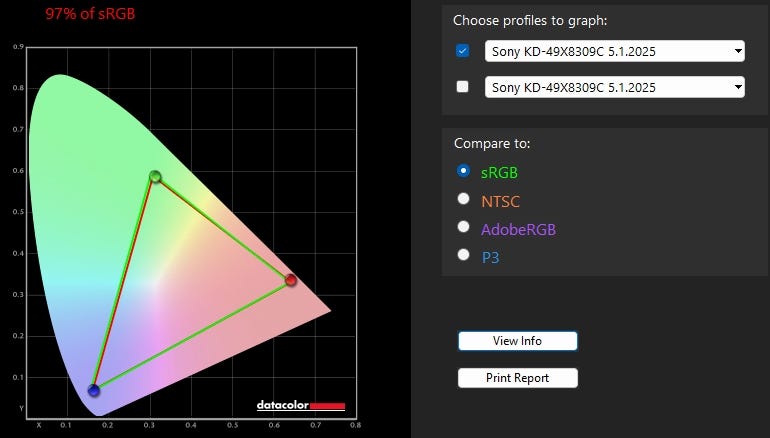Click the datacolor logo on the chart
Screen dimensions: 770x438
[301, 406]
